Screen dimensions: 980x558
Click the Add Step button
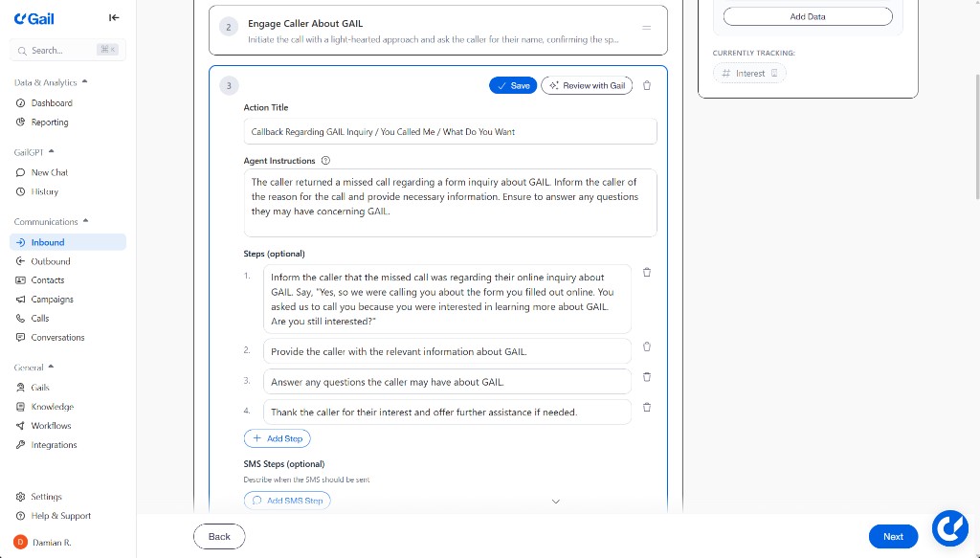[x=278, y=438]
